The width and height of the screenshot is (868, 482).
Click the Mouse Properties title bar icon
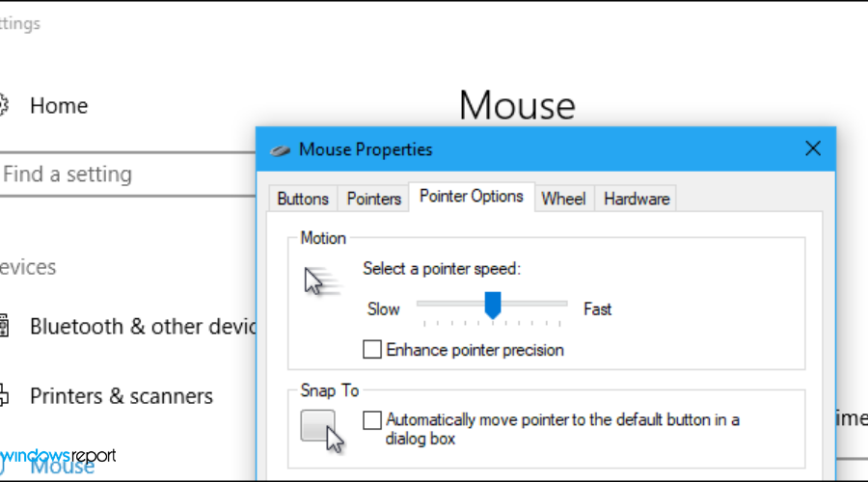coord(280,149)
